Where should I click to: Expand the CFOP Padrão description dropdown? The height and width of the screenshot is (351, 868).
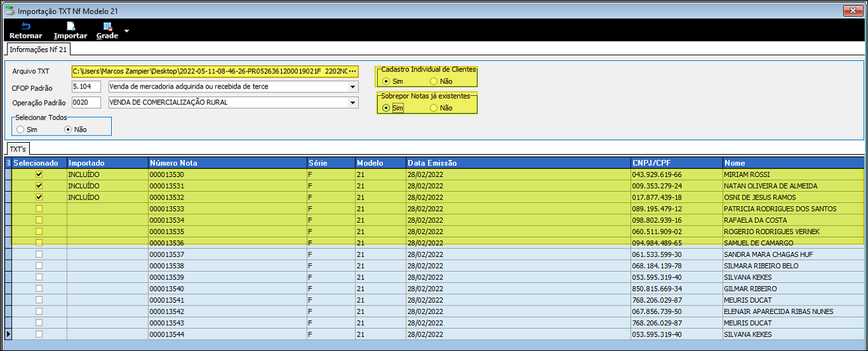tap(353, 87)
